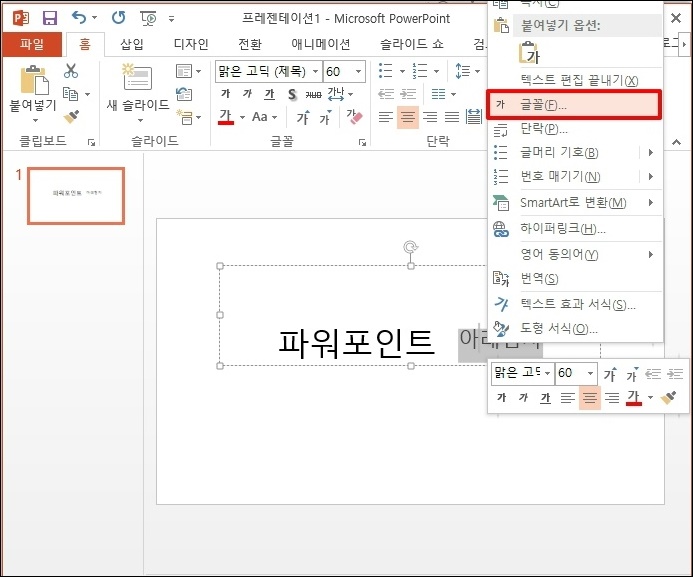Undo the last action
The height and width of the screenshot is (577, 693).
pyautogui.click(x=79, y=18)
